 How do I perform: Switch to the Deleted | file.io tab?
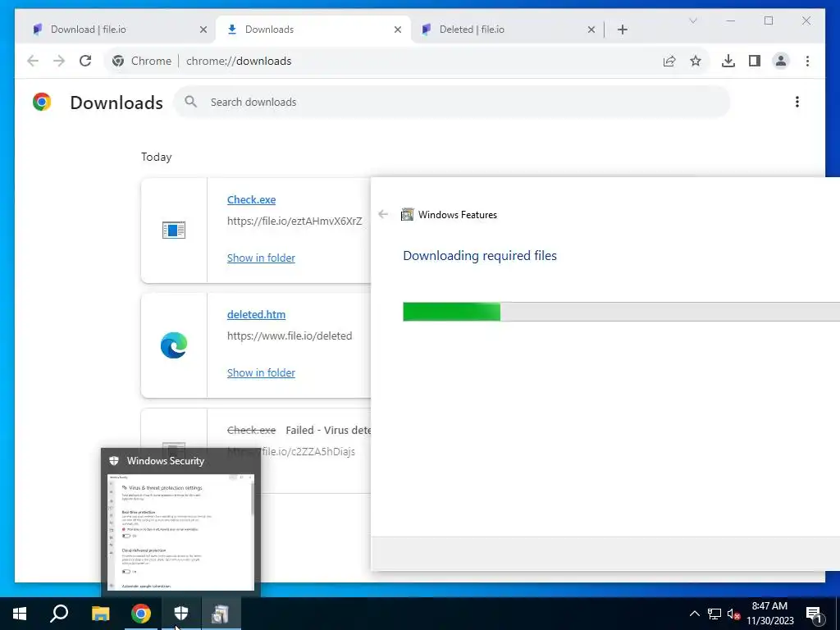(x=504, y=30)
